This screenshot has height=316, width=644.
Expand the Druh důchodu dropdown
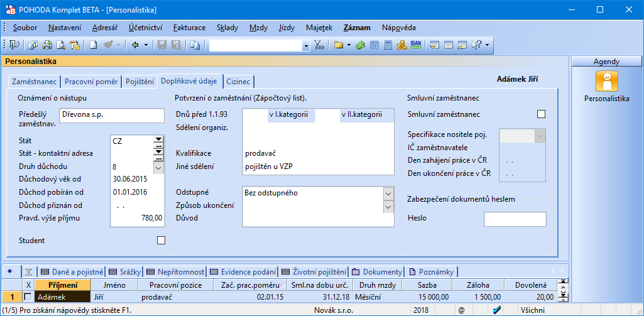click(x=158, y=167)
